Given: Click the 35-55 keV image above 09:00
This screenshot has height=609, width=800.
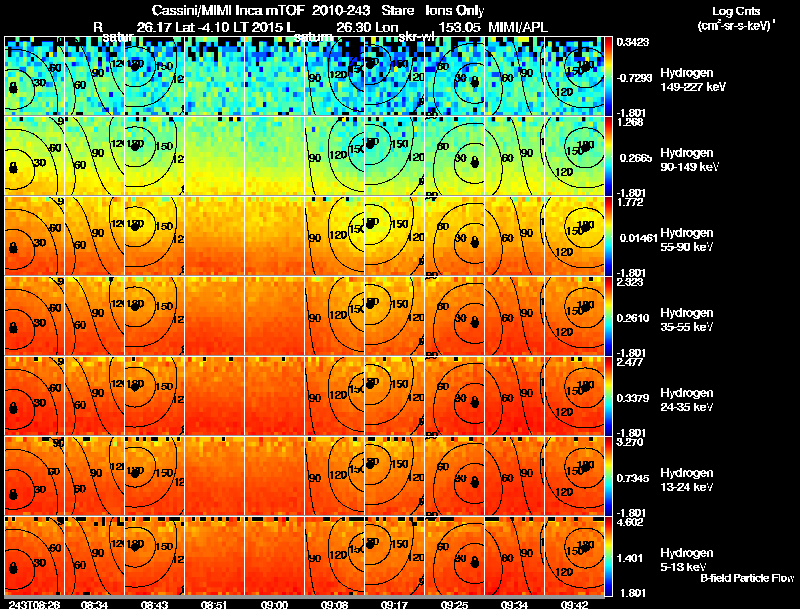Looking at the screenshot, I should (x=274, y=316).
